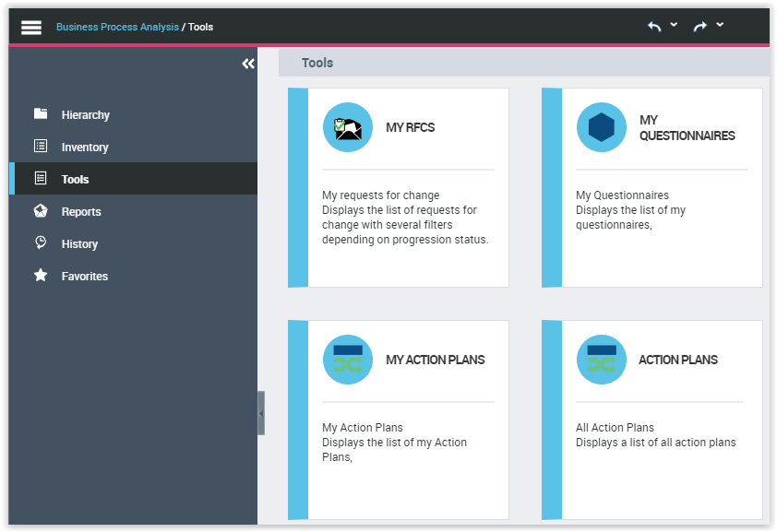Open the redo history dropdown chevron
The image size is (777, 532).
[720, 25]
